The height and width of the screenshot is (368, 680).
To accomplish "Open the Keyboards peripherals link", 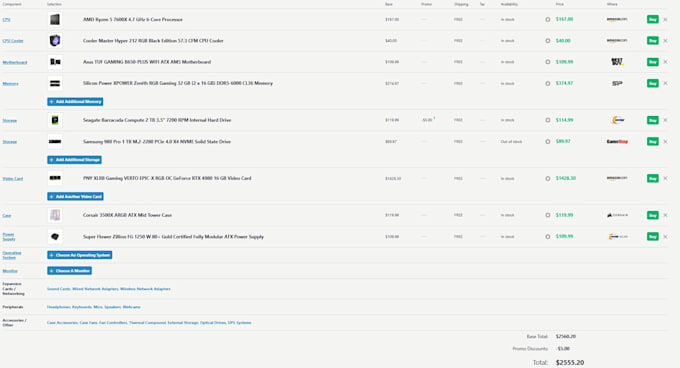I will 82,307.
